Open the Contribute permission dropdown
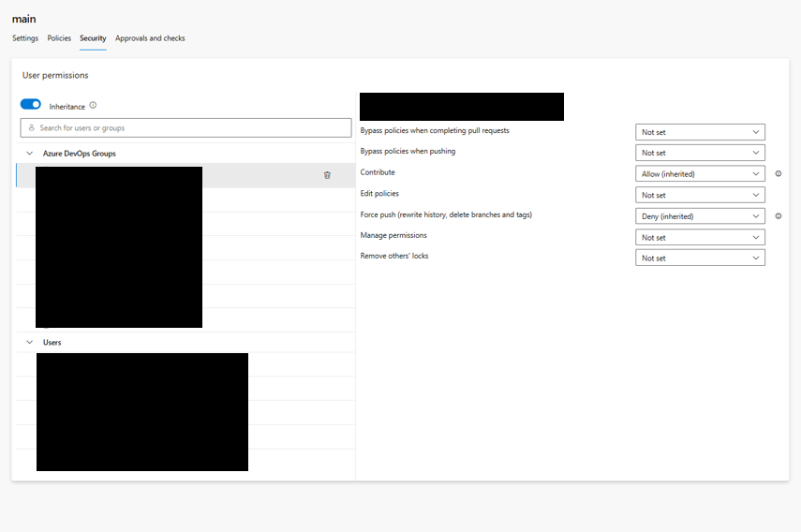The image size is (801, 532). 700,174
